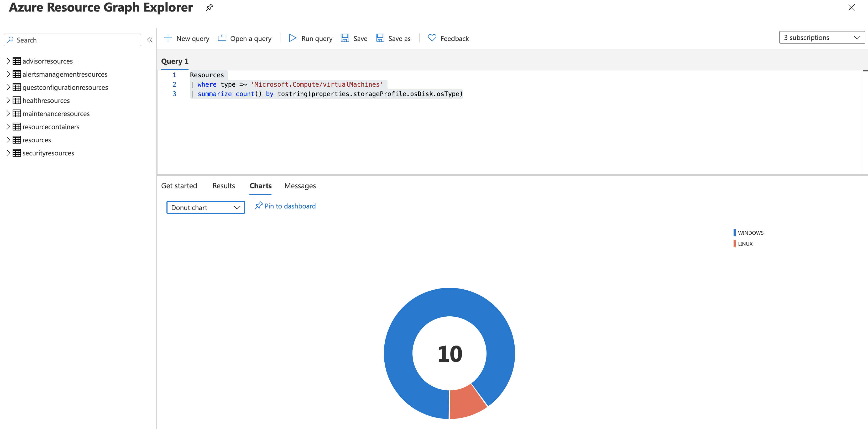868x429 pixels.
Task: Click the New query button label
Action: (x=193, y=38)
